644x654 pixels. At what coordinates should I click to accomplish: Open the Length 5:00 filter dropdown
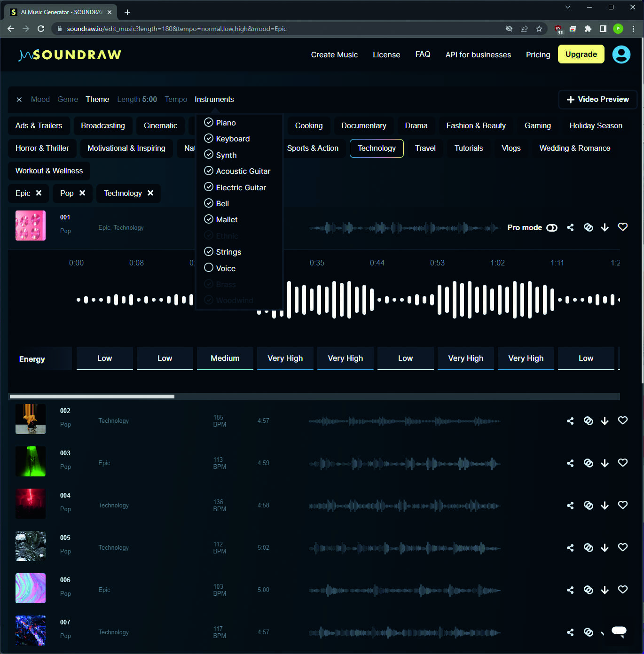point(137,100)
